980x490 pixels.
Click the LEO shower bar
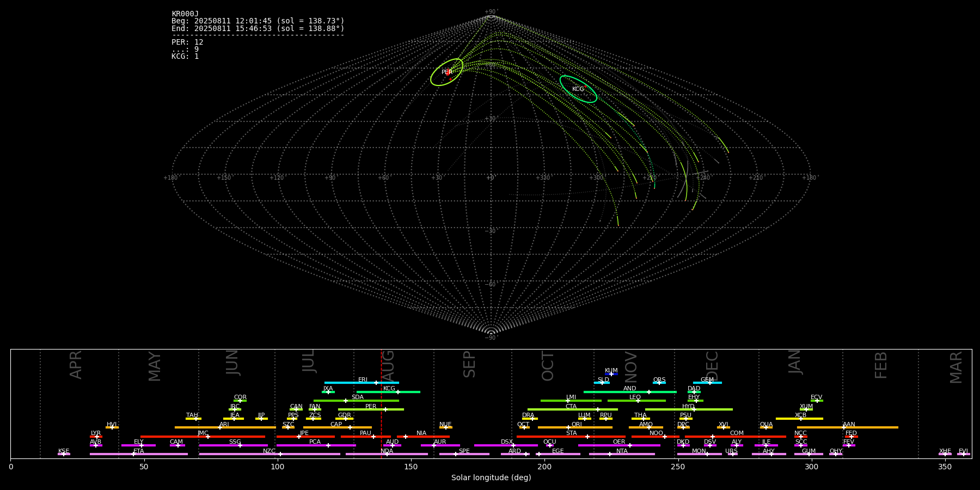636,401
